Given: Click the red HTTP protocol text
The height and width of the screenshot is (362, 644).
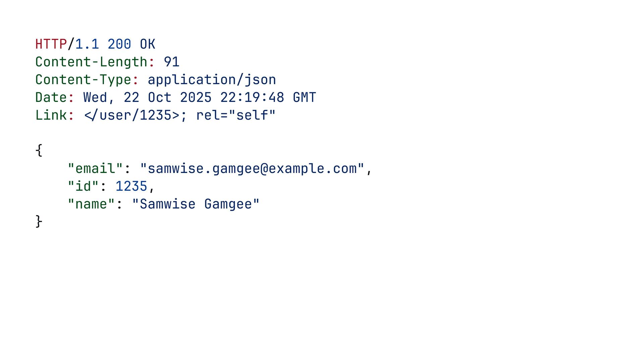Looking at the screenshot, I should point(51,44).
